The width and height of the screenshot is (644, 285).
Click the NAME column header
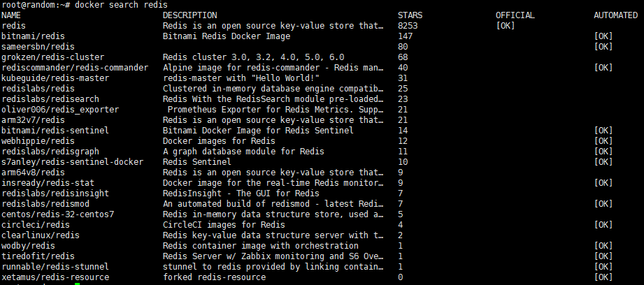11,15
